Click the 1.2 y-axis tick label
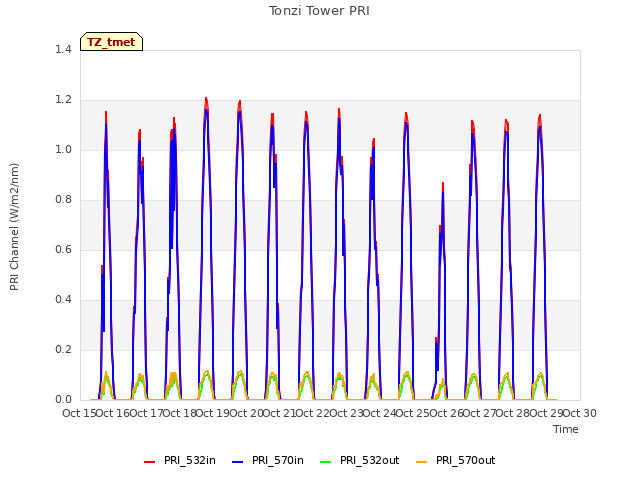Viewport: 640px width, 480px height. 63,100
